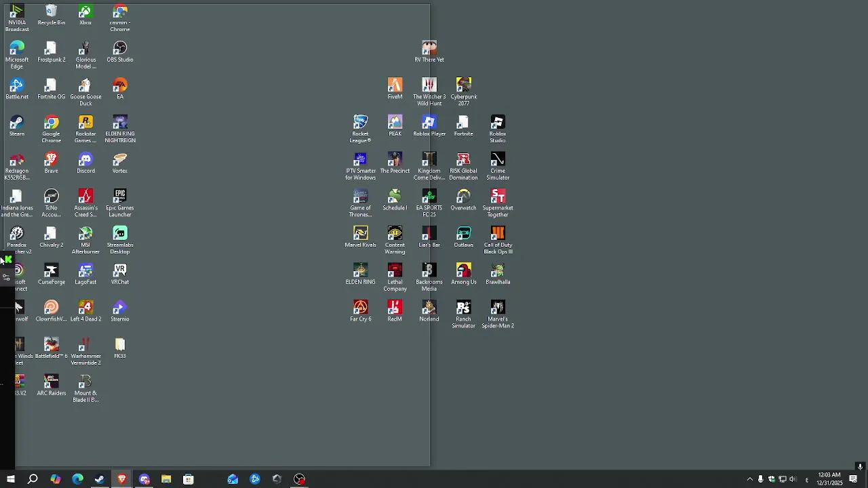Select the VRChat desktop shortcut

click(120, 274)
